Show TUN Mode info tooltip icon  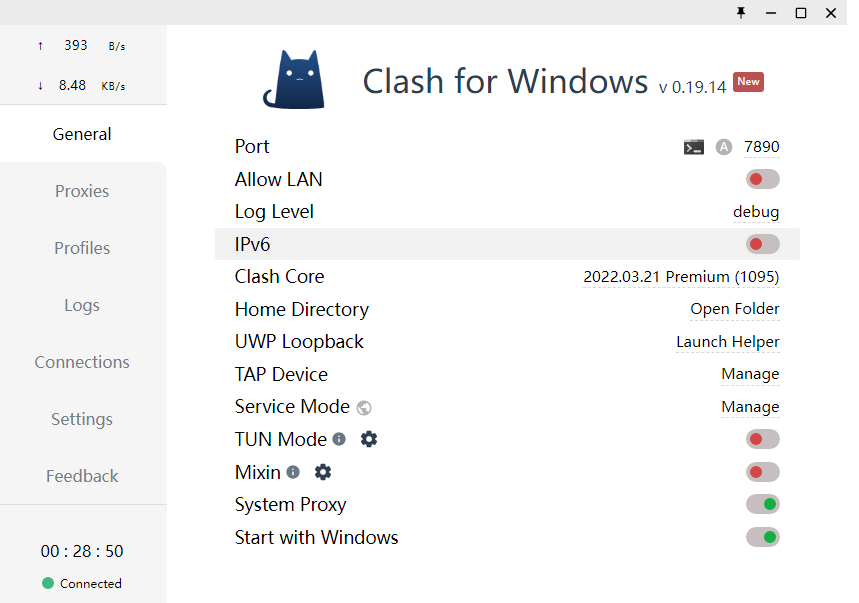(339, 439)
